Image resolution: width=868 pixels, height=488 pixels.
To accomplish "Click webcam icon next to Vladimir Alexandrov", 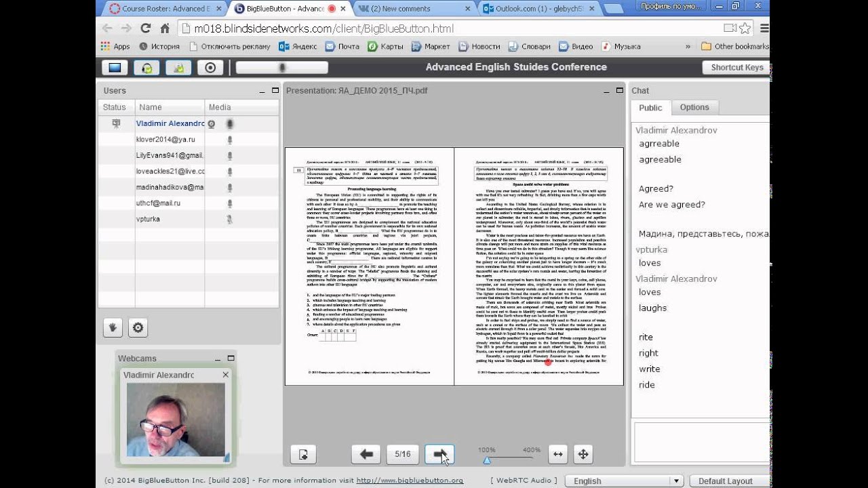I will click(212, 124).
